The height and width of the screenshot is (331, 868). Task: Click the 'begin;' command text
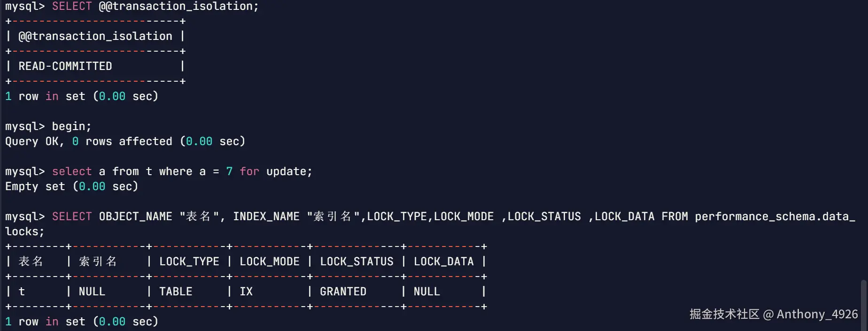[71, 126]
